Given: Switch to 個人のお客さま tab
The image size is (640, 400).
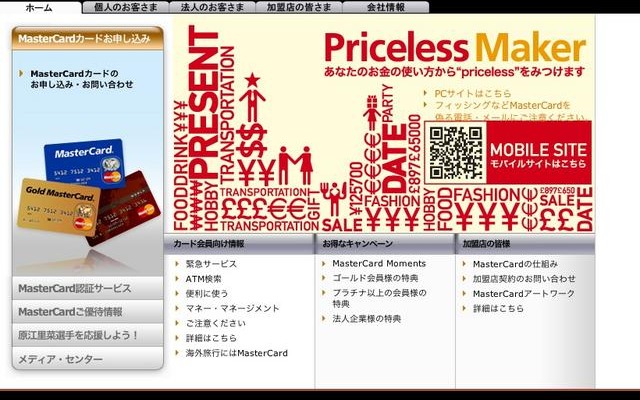Looking at the screenshot, I should pyautogui.click(x=125, y=7).
